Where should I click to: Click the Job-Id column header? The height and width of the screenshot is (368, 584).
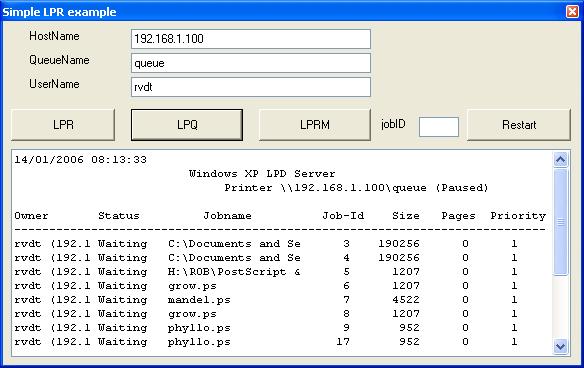[x=343, y=216]
